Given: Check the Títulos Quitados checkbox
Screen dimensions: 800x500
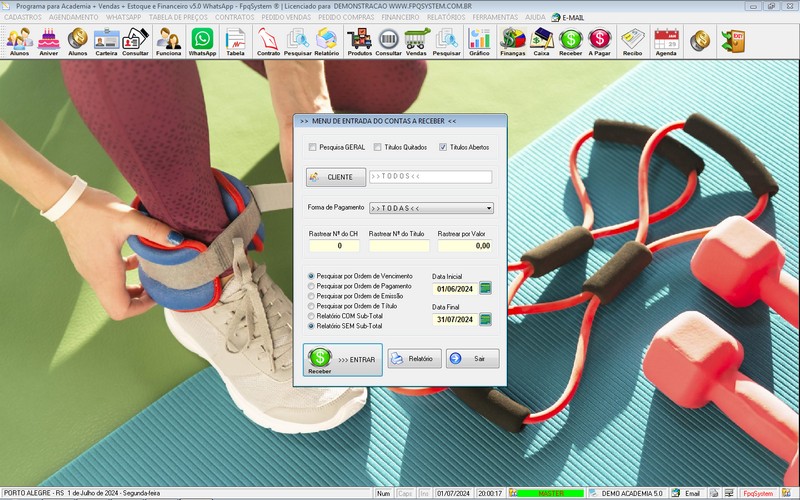Looking at the screenshot, I should 377,147.
